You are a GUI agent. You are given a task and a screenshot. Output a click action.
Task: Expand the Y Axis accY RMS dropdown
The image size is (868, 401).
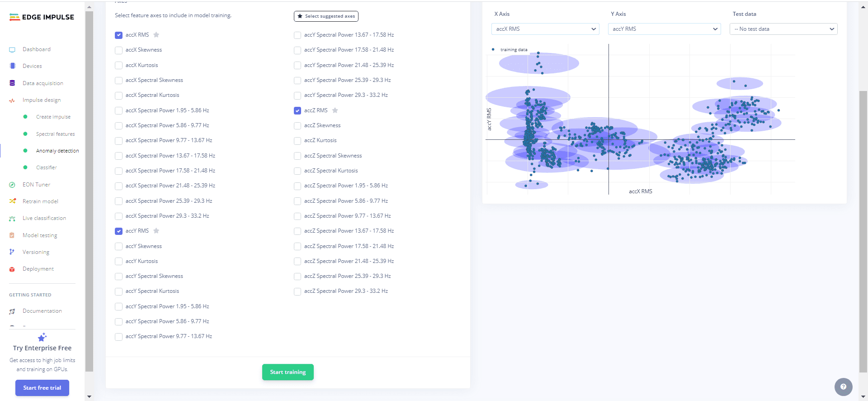click(664, 29)
